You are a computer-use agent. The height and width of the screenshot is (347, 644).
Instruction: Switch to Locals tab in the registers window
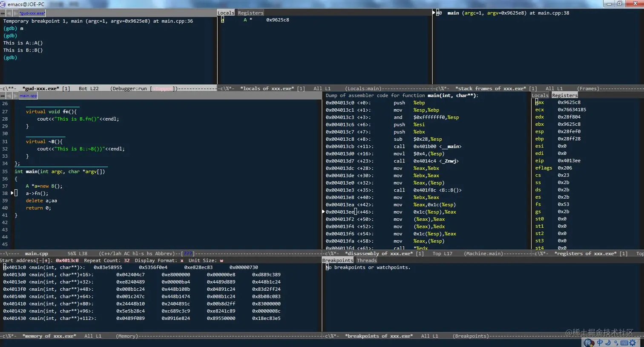540,95
